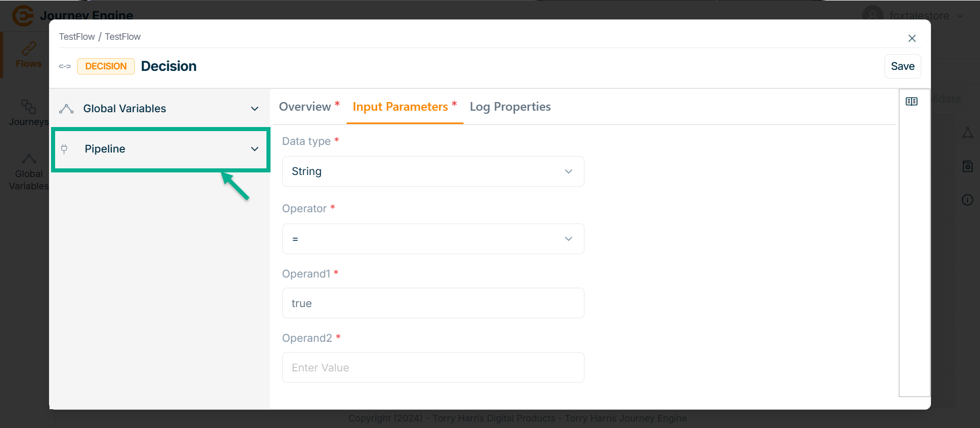Image resolution: width=980 pixels, height=428 pixels.
Task: Switch to the Log Properties tab
Action: point(510,107)
